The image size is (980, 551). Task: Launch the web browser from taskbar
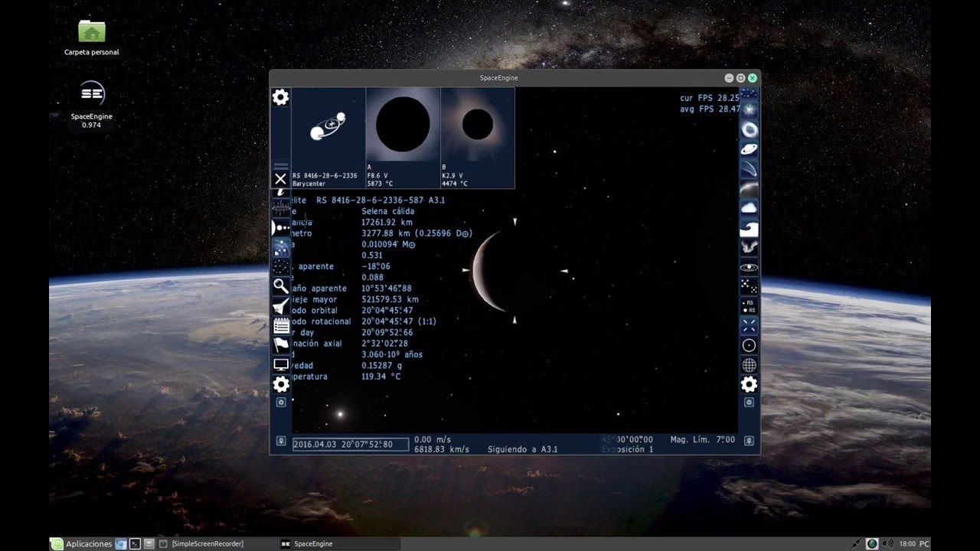(121, 543)
